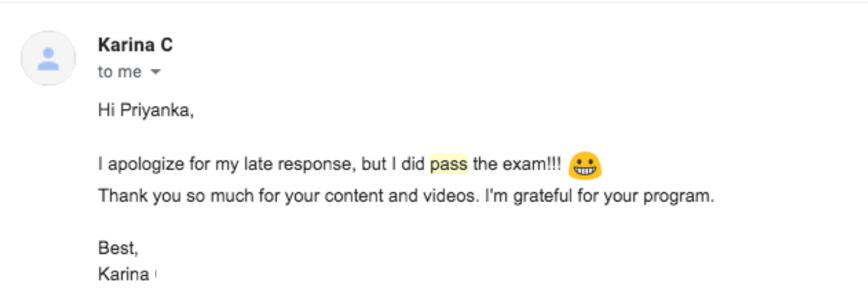The height and width of the screenshot is (302, 868).
Task: Click the word "exam!!!" in the message
Action: click(532, 164)
